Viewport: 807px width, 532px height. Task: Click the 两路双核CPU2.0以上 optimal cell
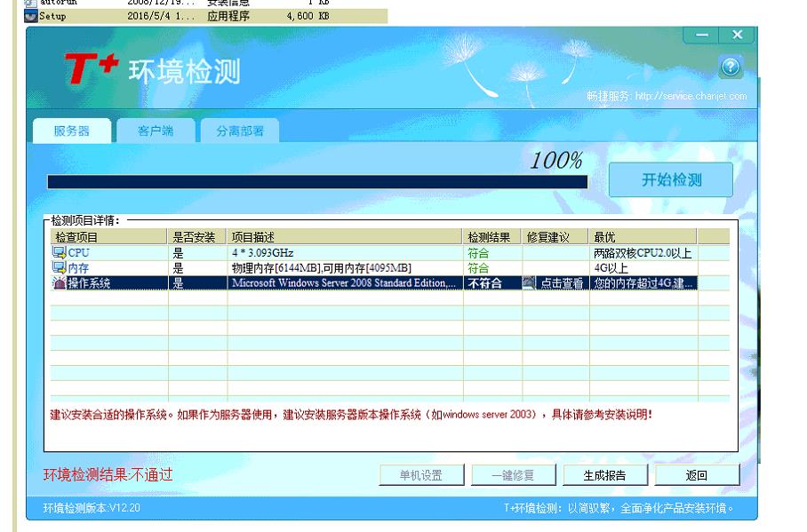point(643,252)
